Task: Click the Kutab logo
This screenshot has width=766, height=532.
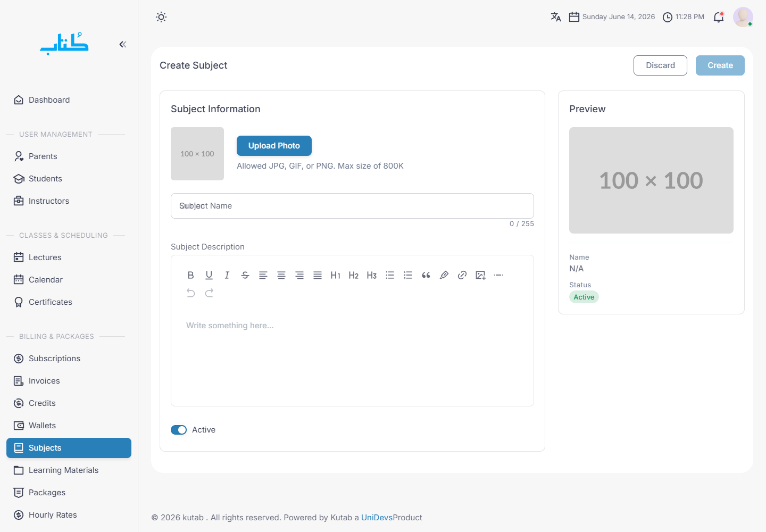Action: tap(64, 44)
